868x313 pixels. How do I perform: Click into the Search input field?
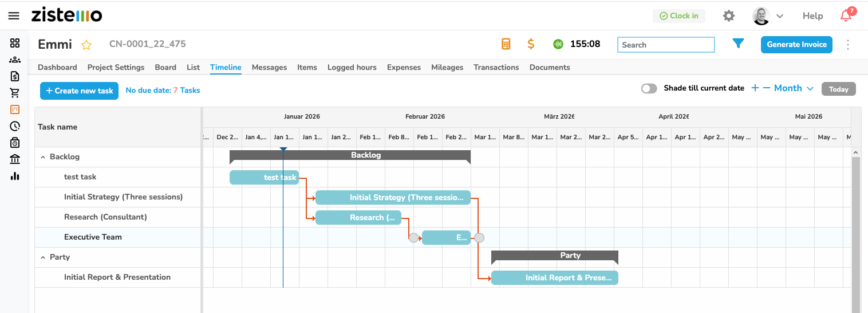tap(665, 45)
